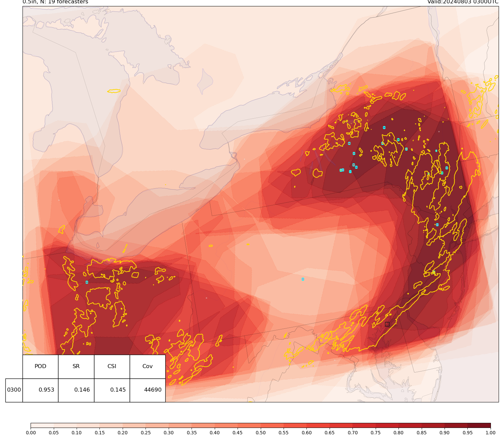Image resolution: width=504 pixels, height=437 pixels.
Task: Click the 0.60 colorbar tick label
Action: pos(307,433)
